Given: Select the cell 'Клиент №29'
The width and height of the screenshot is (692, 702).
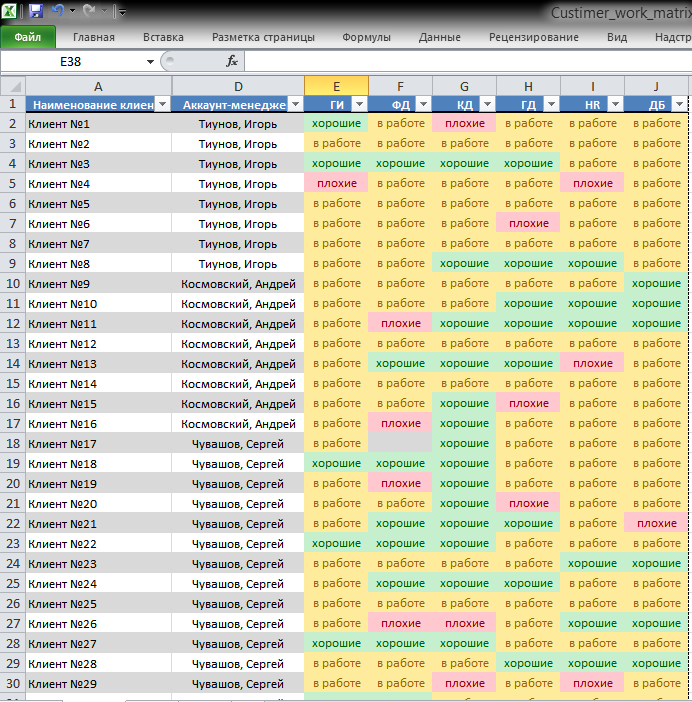Looking at the screenshot, I should pyautogui.click(x=98, y=684).
